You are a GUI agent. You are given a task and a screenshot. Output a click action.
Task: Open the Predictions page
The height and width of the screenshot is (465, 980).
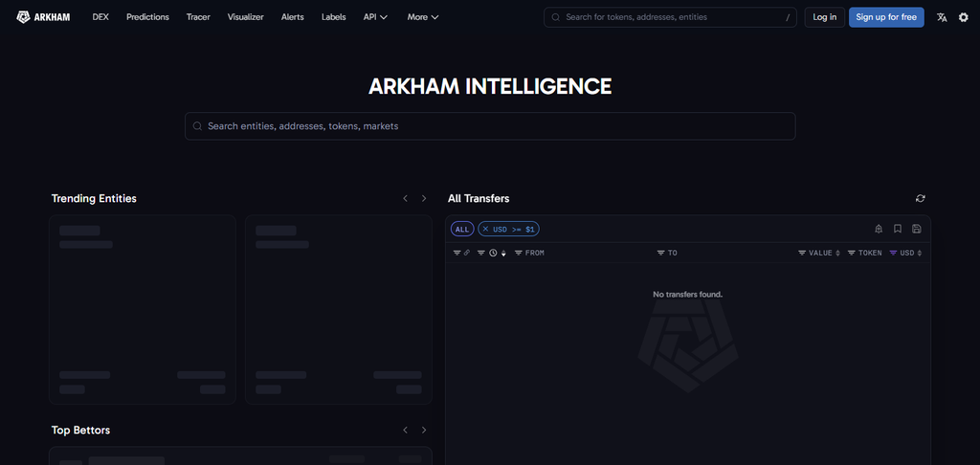[147, 17]
